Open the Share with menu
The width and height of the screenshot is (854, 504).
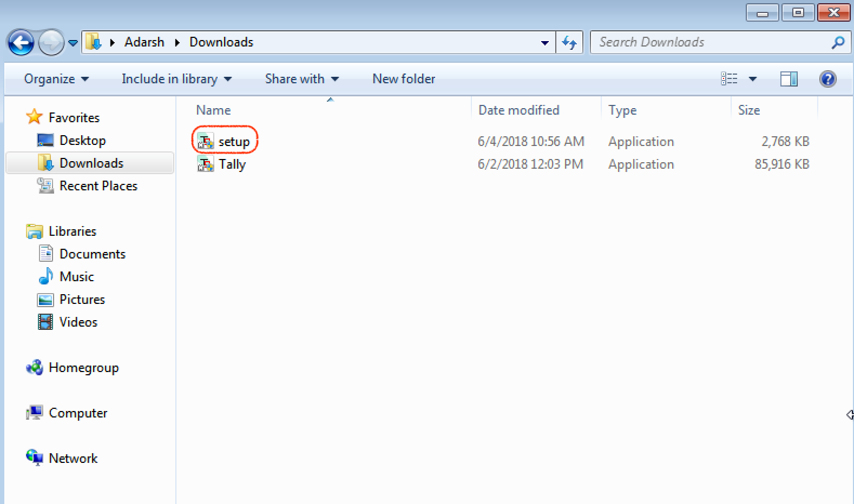point(301,79)
